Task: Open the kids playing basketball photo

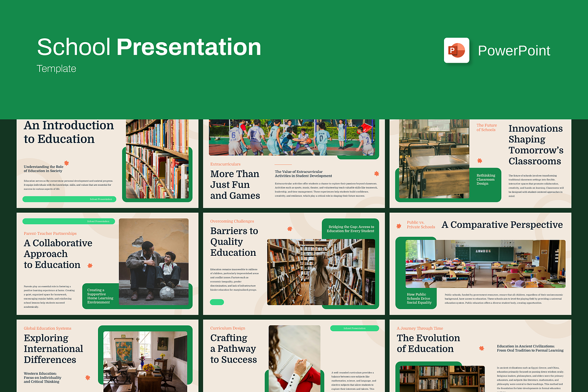Action: pyautogui.click(x=292, y=137)
